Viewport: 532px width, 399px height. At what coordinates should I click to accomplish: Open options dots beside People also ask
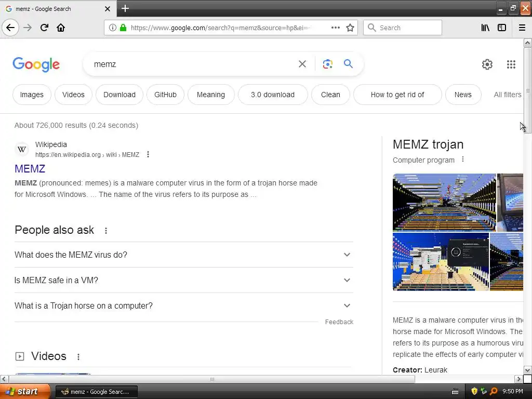pyautogui.click(x=106, y=231)
